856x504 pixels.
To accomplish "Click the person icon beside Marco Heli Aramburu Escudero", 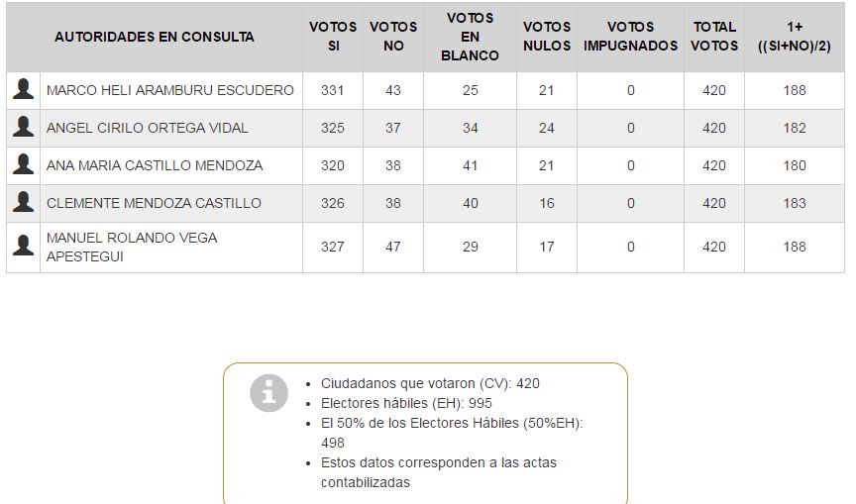I will [23, 90].
